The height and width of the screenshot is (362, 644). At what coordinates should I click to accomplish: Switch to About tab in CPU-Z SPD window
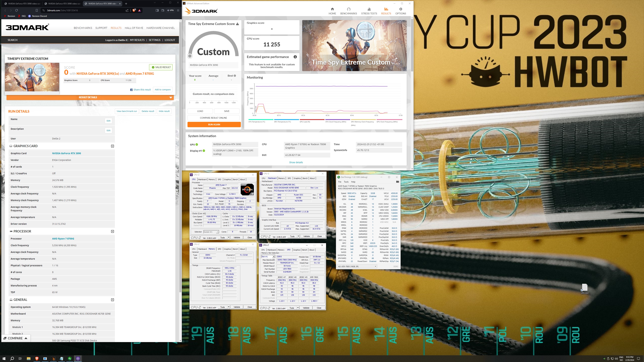(312, 250)
